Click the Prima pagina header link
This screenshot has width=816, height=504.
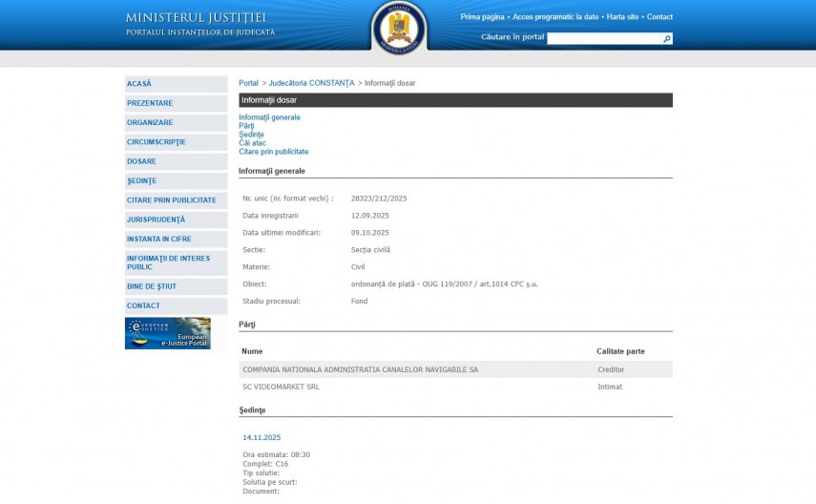coord(482,17)
